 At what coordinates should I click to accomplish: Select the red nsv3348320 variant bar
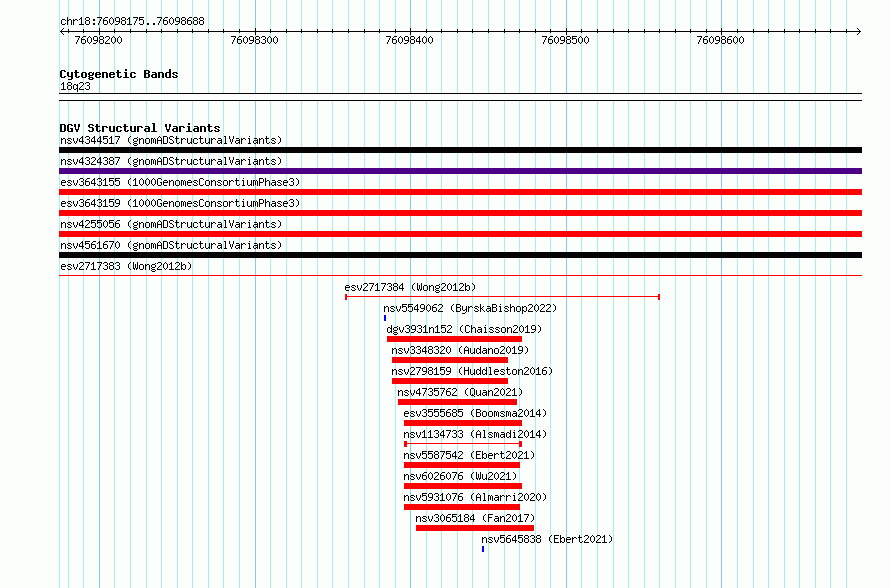(x=450, y=360)
